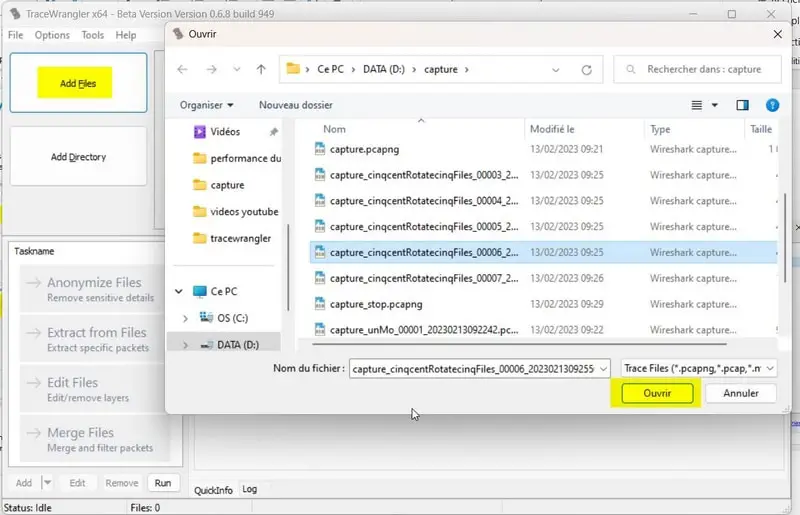The image size is (800, 515).
Task: Click the Run button in the task panel
Action: [163, 483]
